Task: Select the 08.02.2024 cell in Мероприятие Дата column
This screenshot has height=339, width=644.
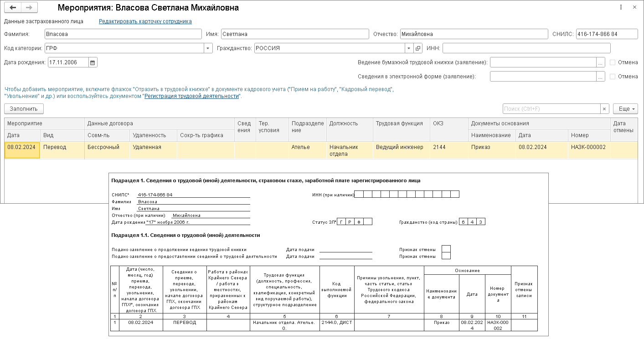Action: (x=22, y=150)
